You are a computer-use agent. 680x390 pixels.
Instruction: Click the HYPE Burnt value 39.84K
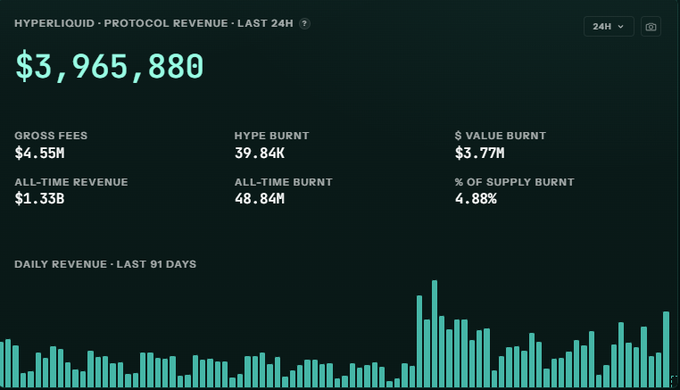point(259,153)
